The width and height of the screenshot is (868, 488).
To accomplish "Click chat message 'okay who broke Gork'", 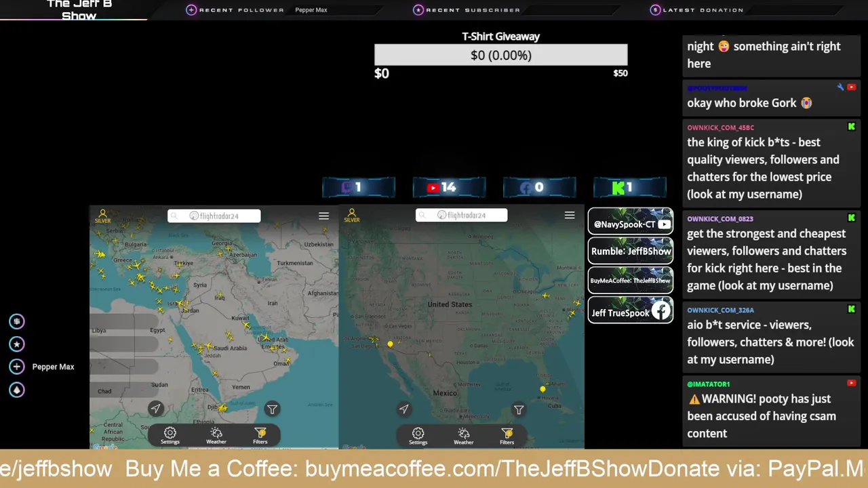I will (749, 103).
